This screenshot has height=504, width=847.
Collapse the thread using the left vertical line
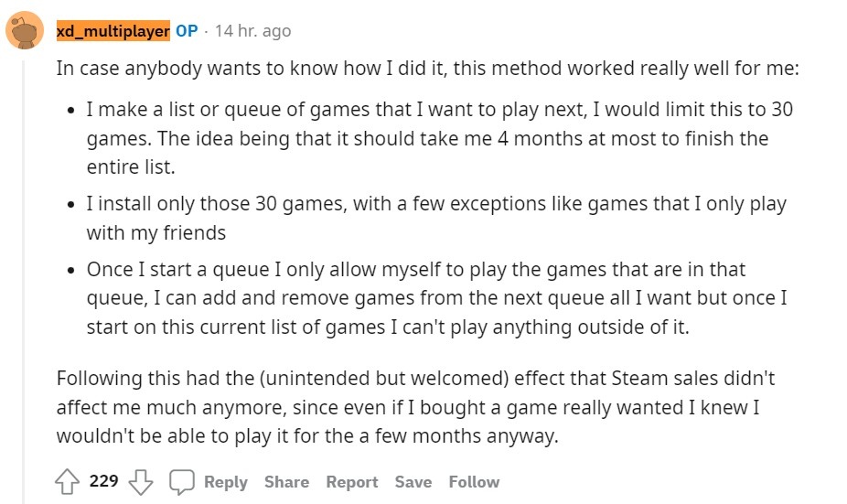click(25, 274)
